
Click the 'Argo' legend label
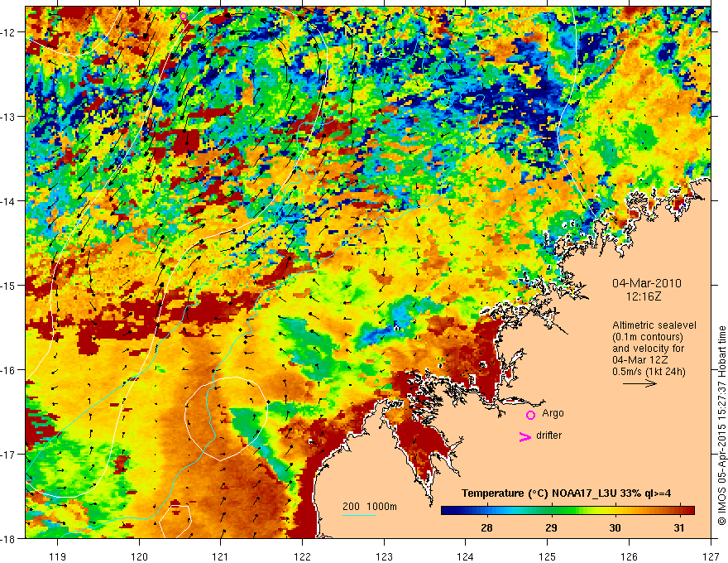[553, 413]
